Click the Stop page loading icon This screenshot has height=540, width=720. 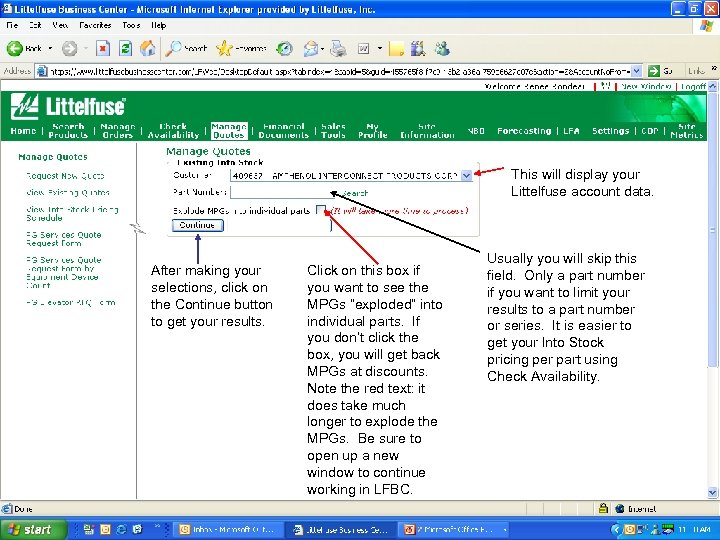click(x=103, y=48)
